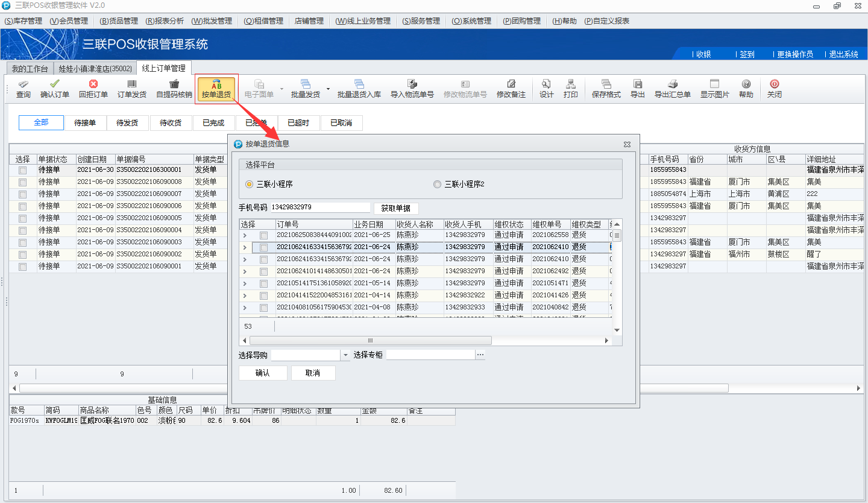Check the dialog row dated 2021-06-25
The width and height of the screenshot is (868, 503).
pyautogui.click(x=263, y=235)
